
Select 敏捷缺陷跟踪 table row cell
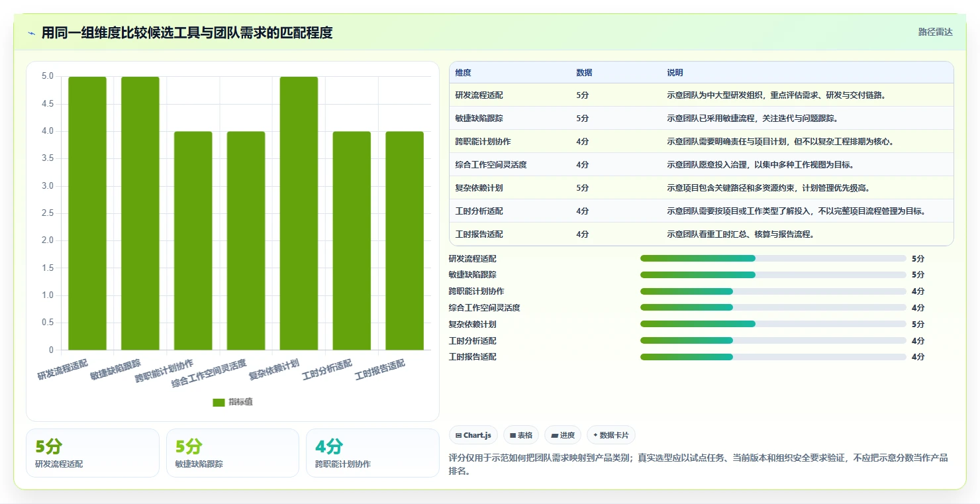coord(479,119)
